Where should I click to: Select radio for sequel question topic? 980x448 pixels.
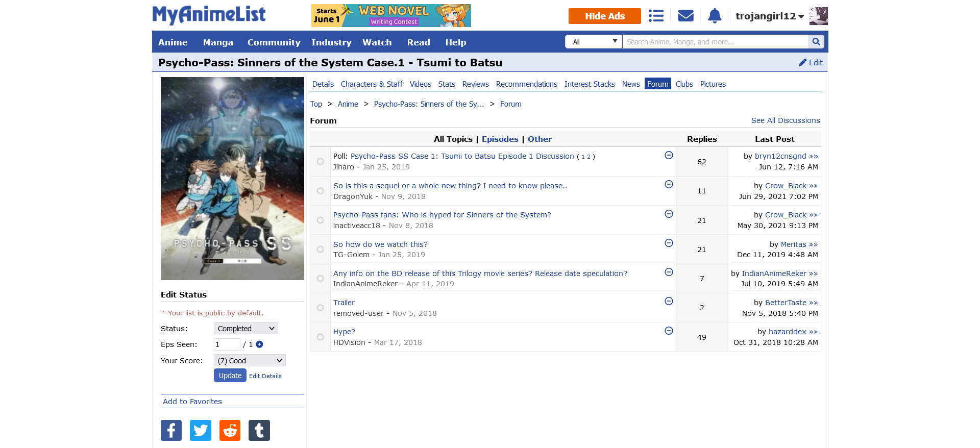(x=320, y=191)
